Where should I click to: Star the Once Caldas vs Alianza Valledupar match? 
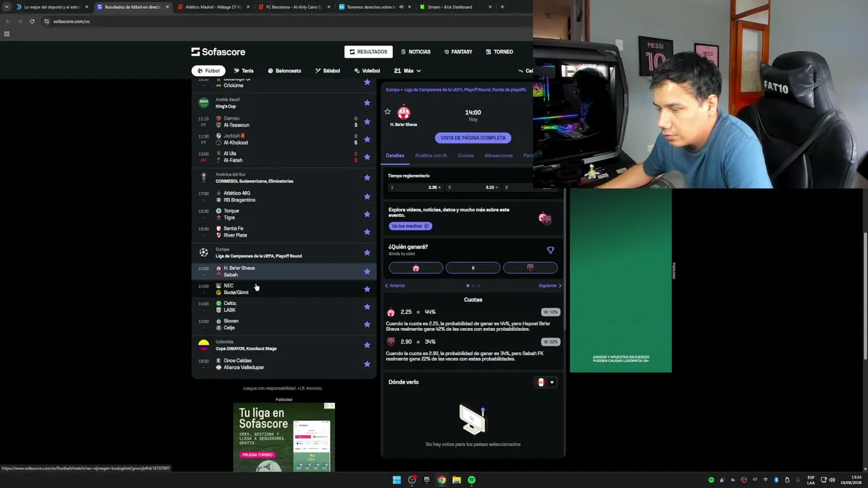367,364
